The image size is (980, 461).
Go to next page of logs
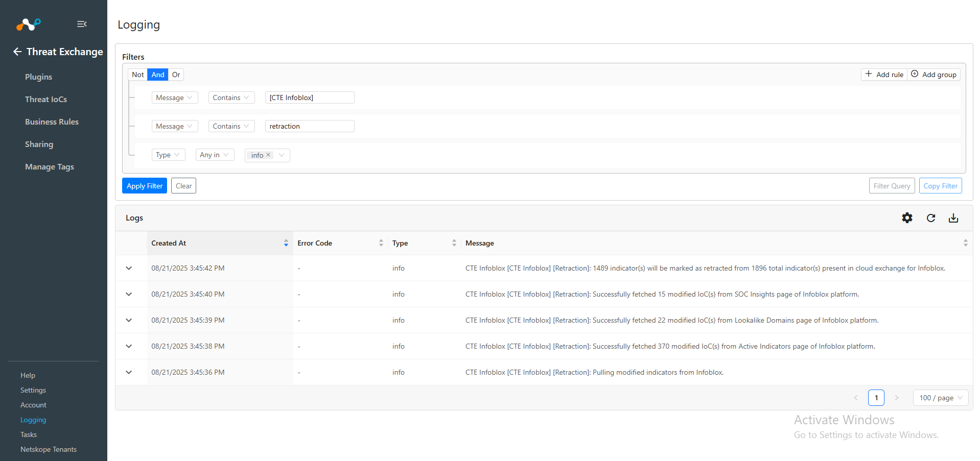click(897, 398)
